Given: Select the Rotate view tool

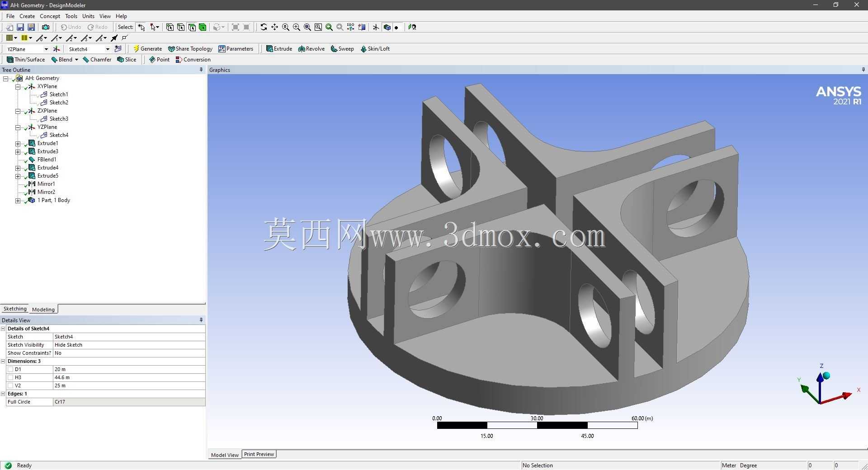Looking at the screenshot, I should coord(264,27).
